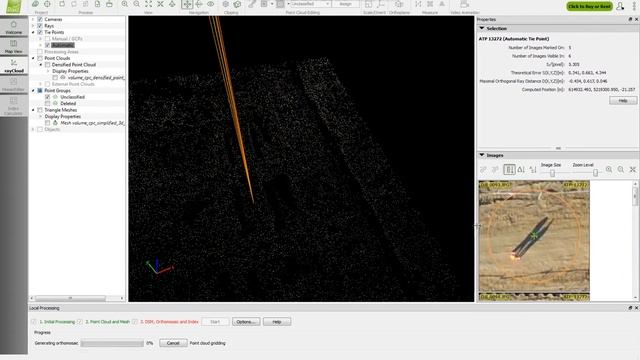Toggle the Unclassified point group checkbox
The image size is (640, 360).
point(47,97)
